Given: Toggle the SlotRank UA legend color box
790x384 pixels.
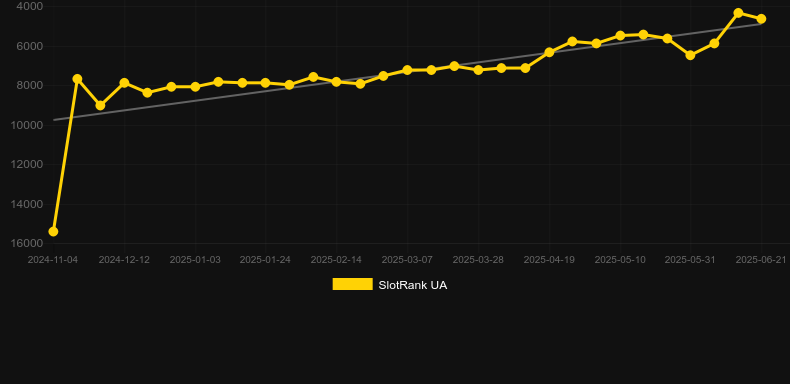Looking at the screenshot, I should click(x=353, y=284).
